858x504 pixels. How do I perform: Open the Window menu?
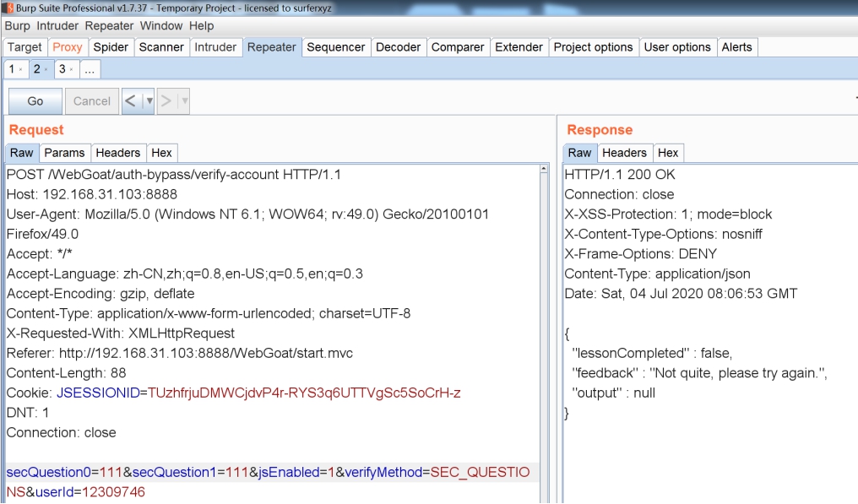161,26
